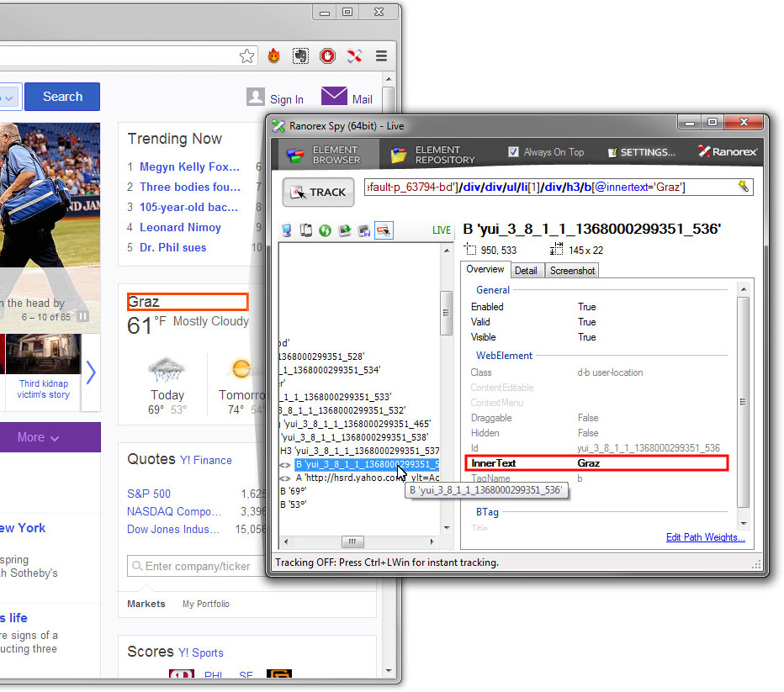Click the Sign In avatar icon
This screenshot has width=784, height=692.
click(x=256, y=97)
